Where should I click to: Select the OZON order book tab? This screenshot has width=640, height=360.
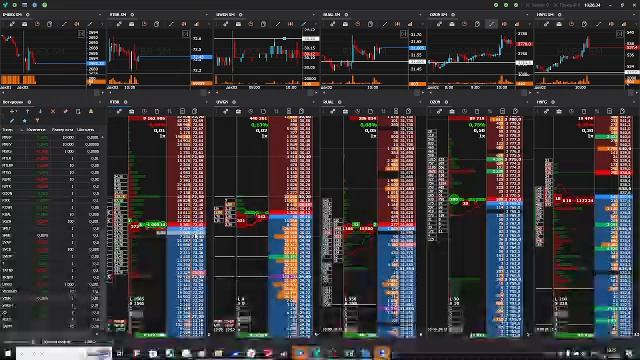click(x=435, y=102)
